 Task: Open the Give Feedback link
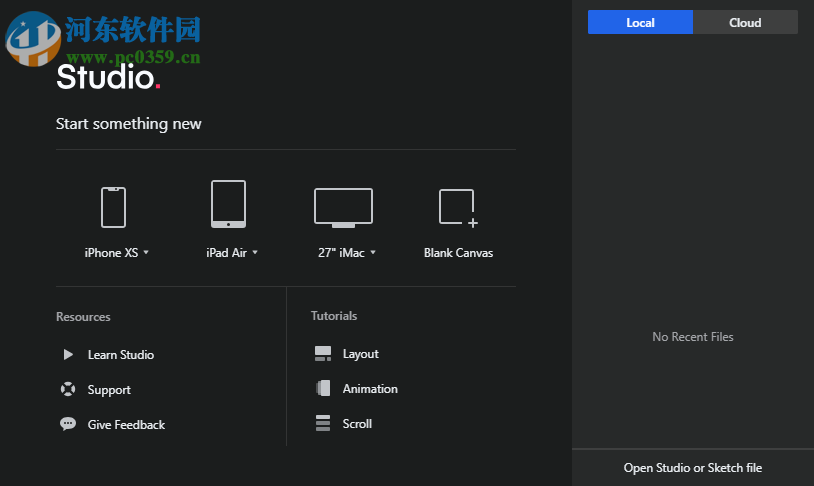(126, 425)
